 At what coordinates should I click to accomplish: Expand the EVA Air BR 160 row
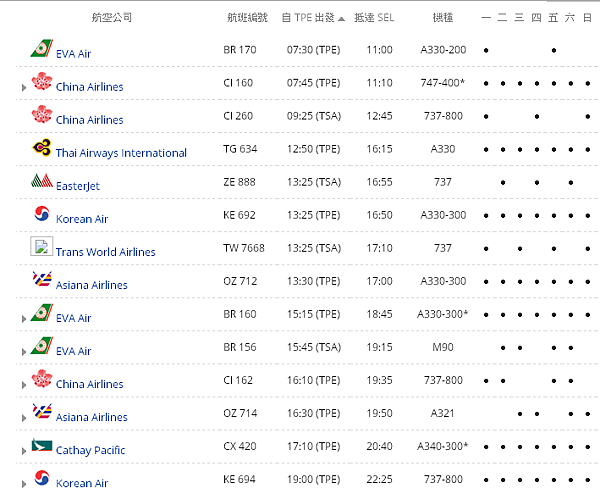coord(23,319)
